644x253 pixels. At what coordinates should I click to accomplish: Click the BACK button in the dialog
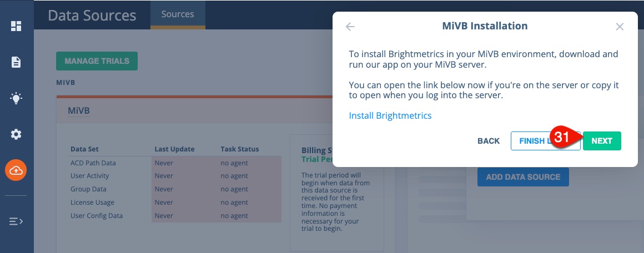[x=489, y=141]
